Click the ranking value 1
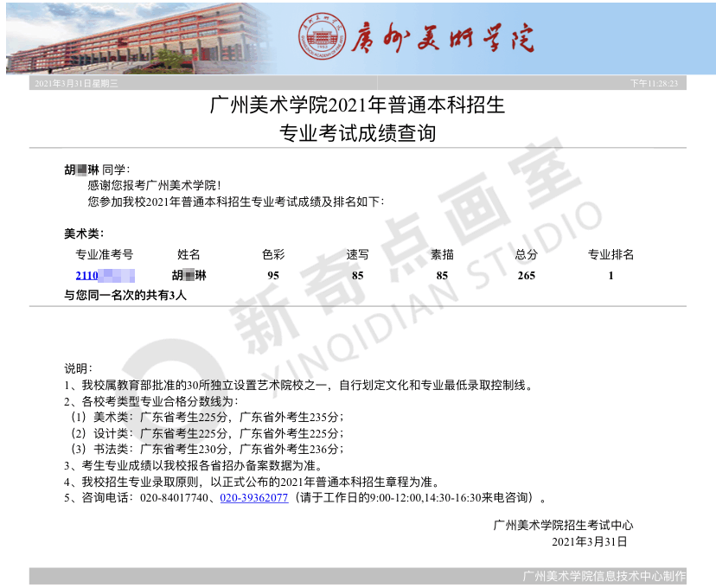 pos(611,275)
